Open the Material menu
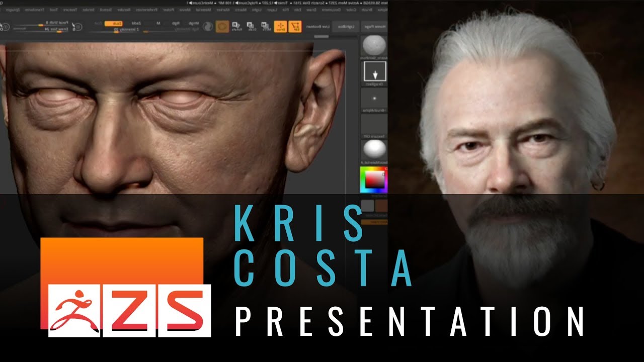 (x=203, y=10)
